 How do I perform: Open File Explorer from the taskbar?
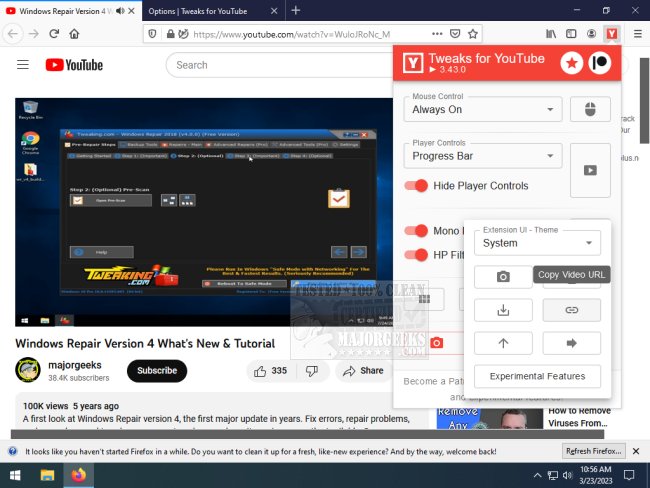(x=47, y=475)
